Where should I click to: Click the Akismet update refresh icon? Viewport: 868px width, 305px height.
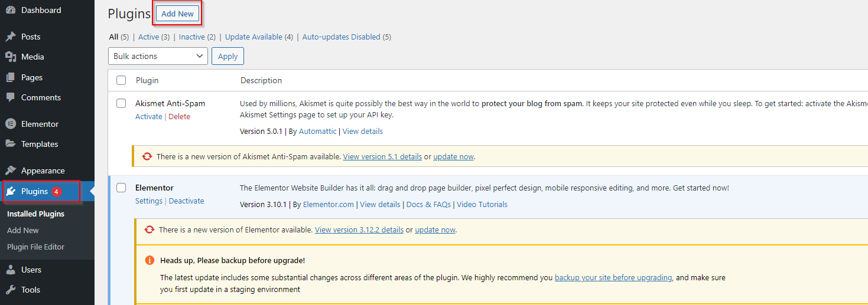[147, 156]
